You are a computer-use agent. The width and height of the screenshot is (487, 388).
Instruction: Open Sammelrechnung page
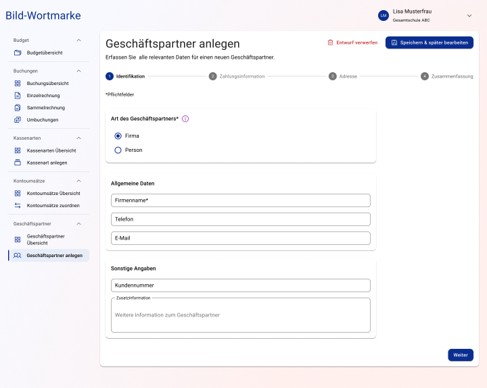[x=46, y=108]
